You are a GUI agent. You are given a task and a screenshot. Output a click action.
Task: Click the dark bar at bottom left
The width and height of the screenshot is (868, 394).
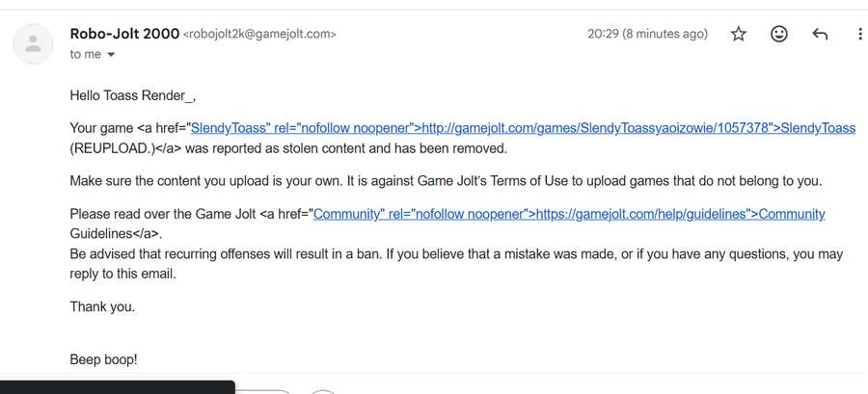[116, 386]
